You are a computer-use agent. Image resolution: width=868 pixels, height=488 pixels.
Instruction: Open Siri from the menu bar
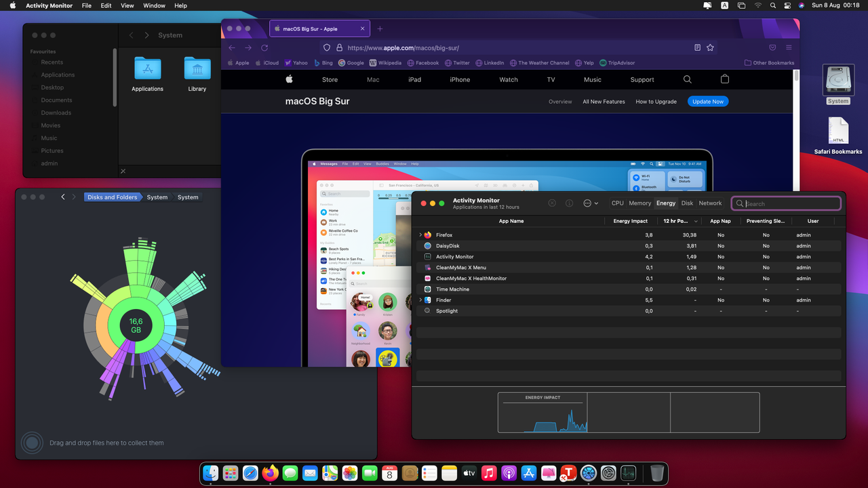click(802, 5)
